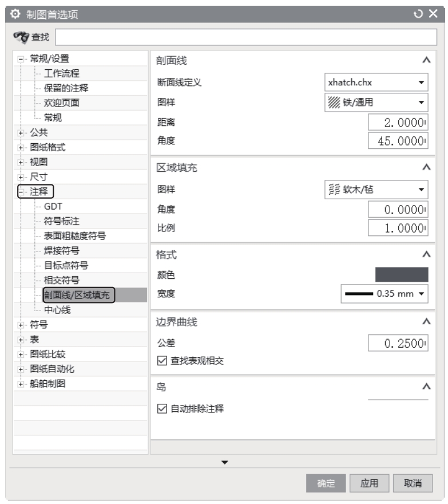Viewport: 448px width, 504px height.
Task: Open the 宽度 0.35 mm dropdown
Action: pos(384,294)
